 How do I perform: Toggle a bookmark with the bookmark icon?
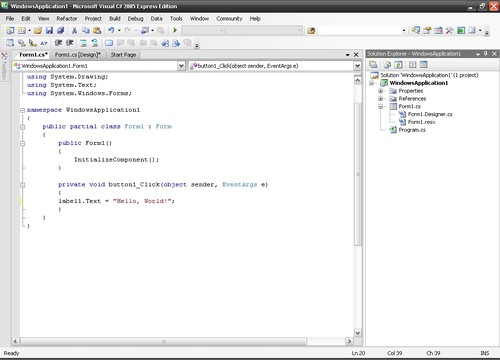109,43
